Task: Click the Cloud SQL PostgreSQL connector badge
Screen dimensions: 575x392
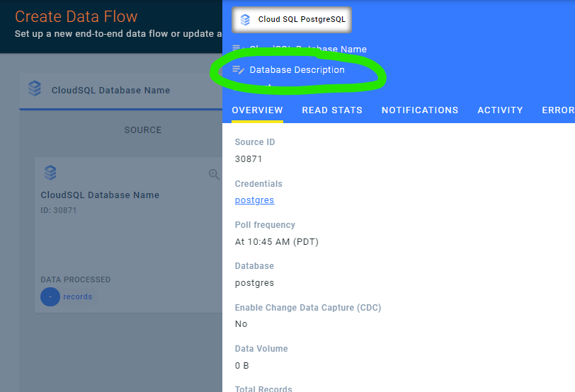Action: coord(292,19)
